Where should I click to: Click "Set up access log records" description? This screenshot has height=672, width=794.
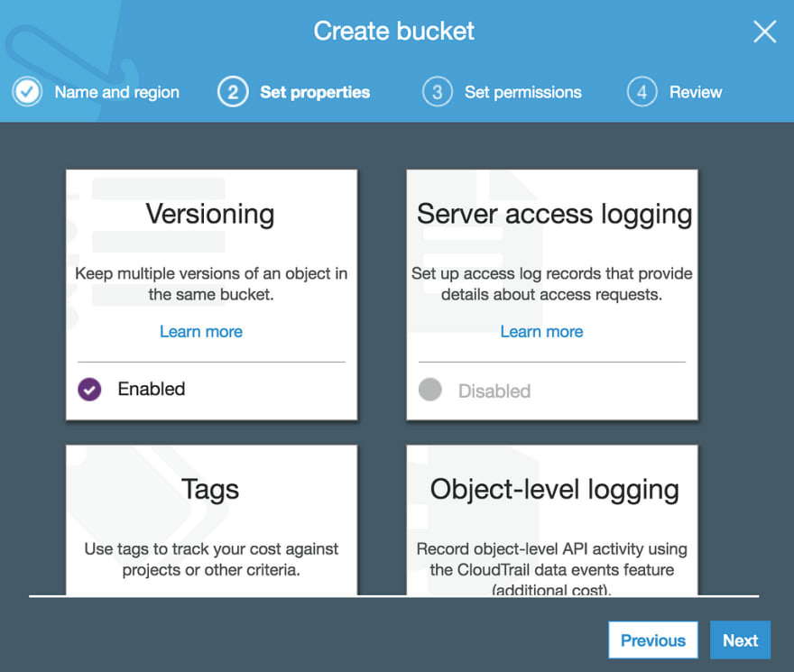click(552, 284)
